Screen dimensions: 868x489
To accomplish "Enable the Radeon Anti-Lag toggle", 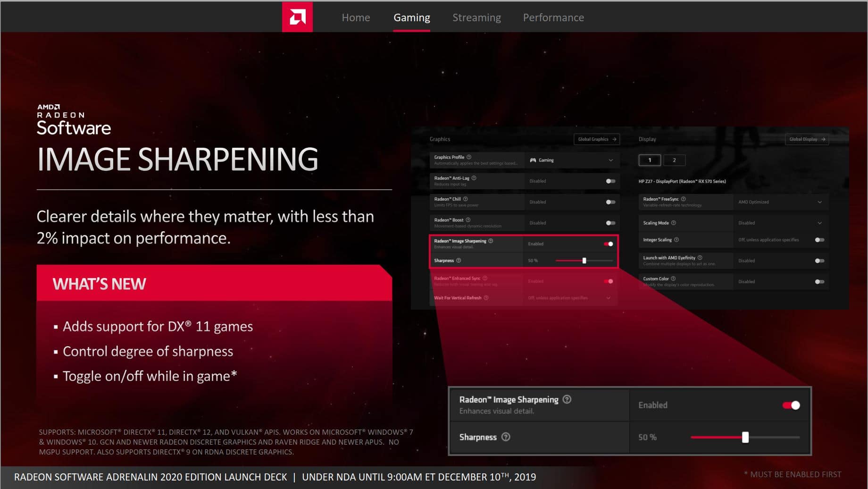I will (610, 181).
